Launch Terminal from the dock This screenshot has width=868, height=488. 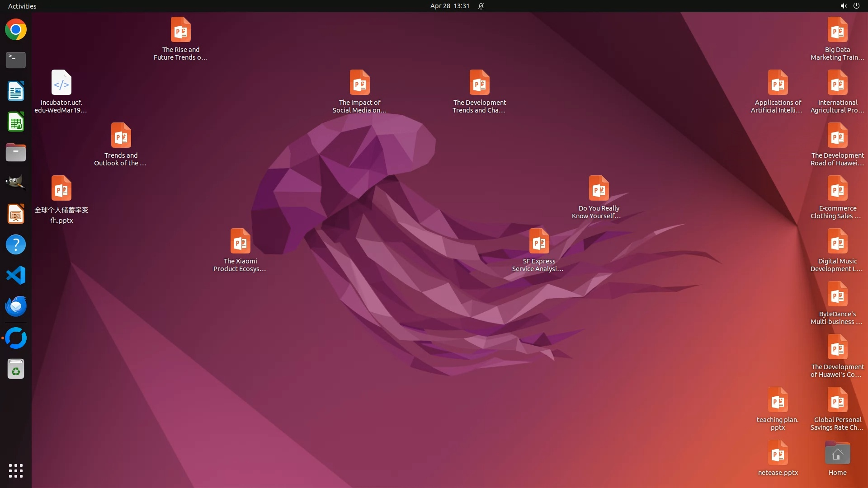click(16, 60)
